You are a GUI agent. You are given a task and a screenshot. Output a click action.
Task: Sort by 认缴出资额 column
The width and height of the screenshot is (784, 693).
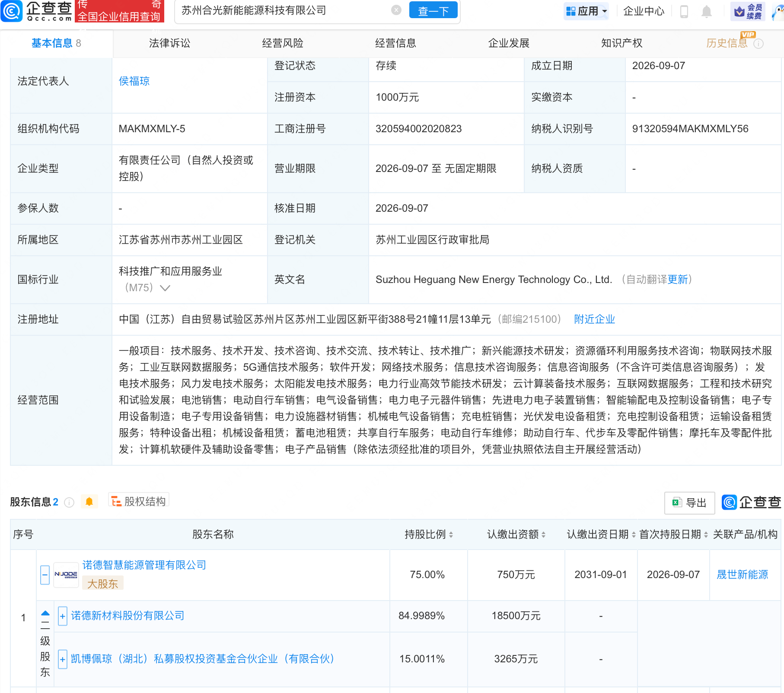coord(516,534)
